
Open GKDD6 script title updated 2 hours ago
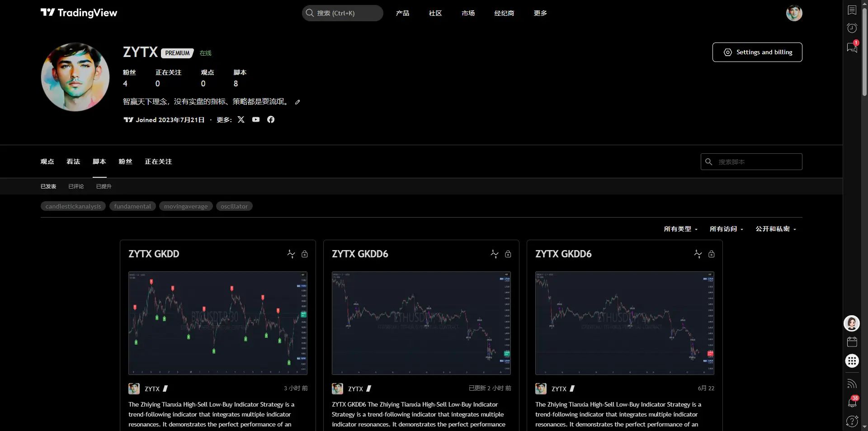(360, 254)
